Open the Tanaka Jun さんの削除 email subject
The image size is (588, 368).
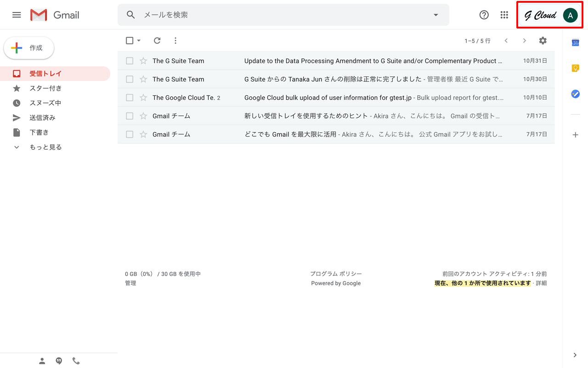click(333, 79)
